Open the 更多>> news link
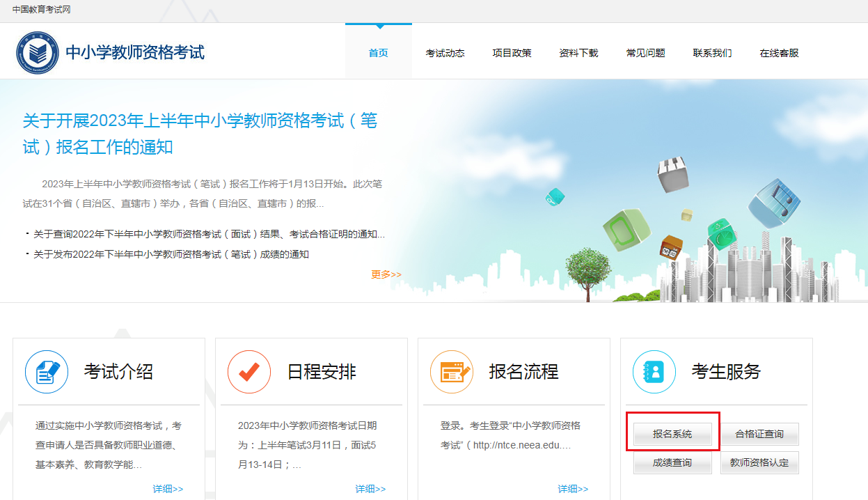The height and width of the screenshot is (500, 868). (386, 274)
